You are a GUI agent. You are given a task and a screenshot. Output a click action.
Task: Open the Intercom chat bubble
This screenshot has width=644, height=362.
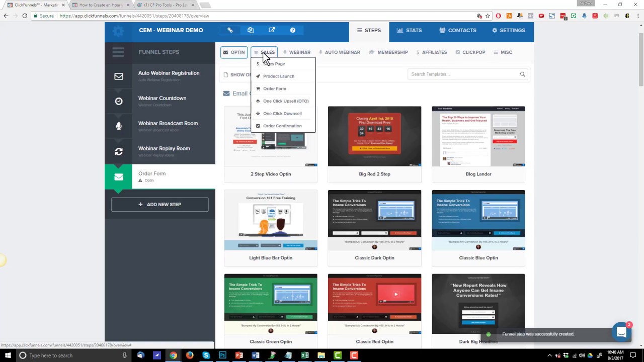tap(621, 332)
